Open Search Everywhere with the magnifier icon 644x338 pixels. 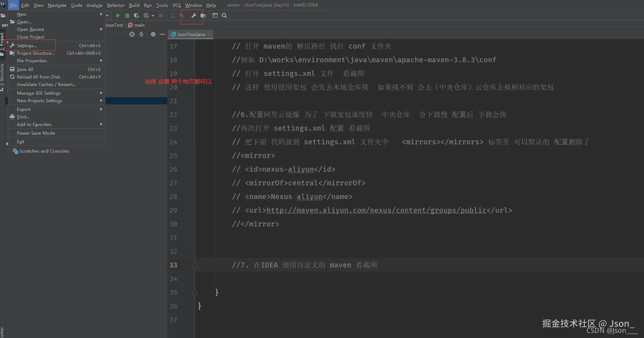(x=224, y=15)
